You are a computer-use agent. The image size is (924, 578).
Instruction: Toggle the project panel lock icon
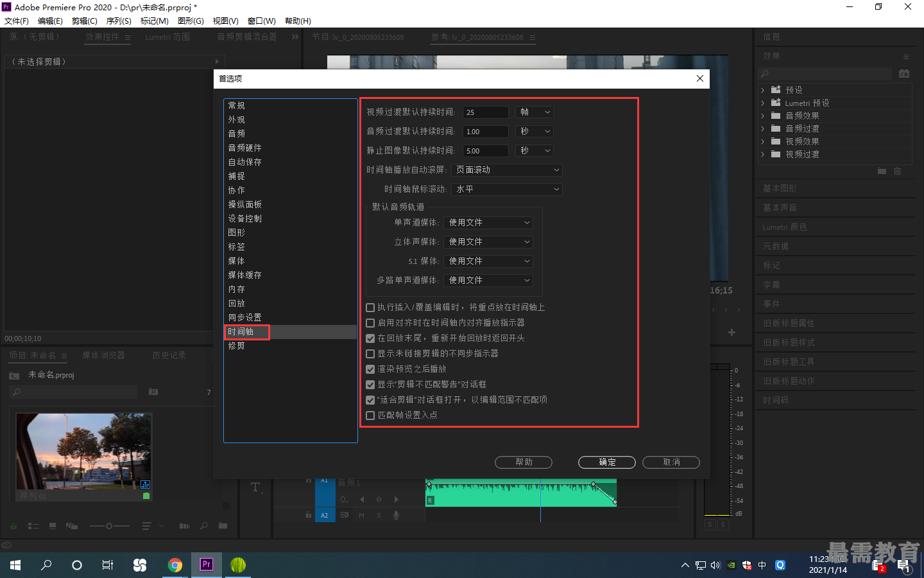[x=13, y=526]
